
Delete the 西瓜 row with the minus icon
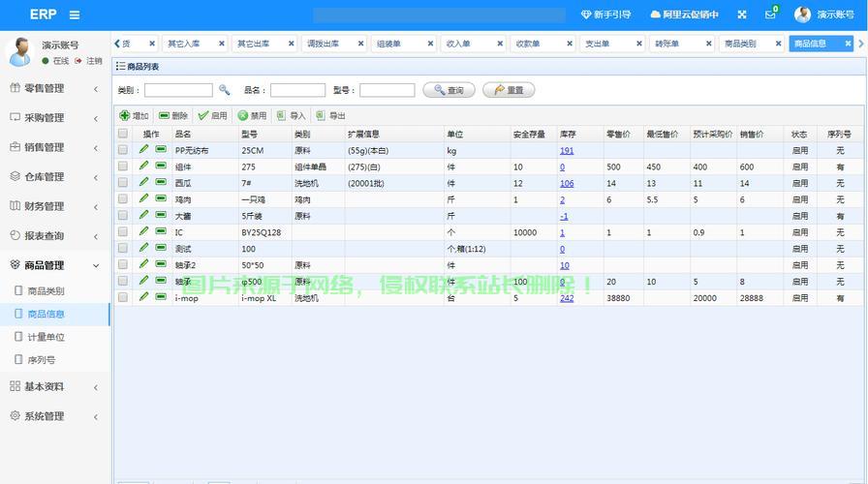(161, 182)
